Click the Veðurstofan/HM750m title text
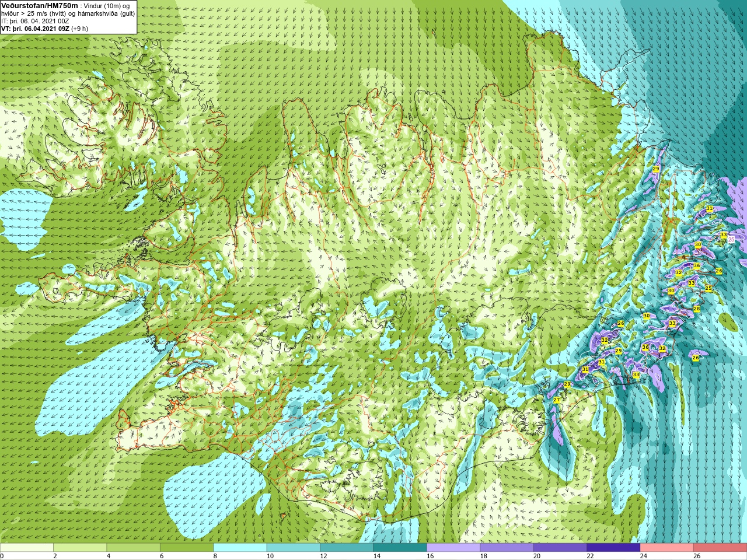Viewport: 747px width, 560px height. tap(39, 5)
